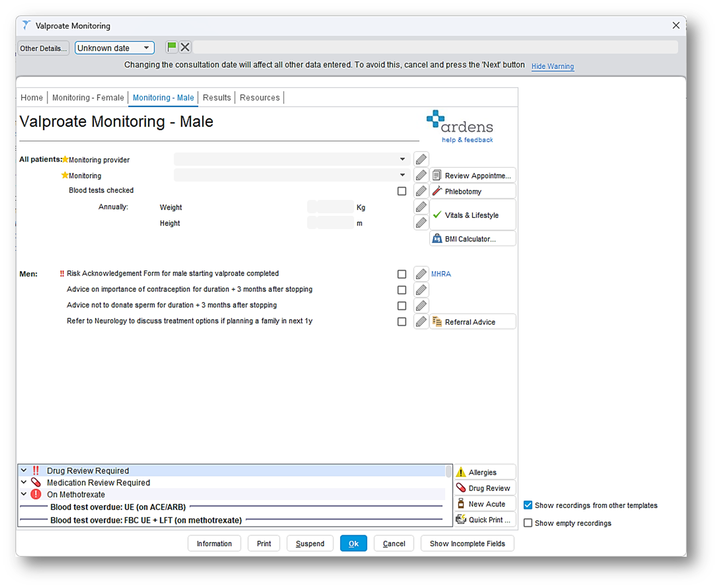Click pencil icon for Refer to Neurology row
This screenshot has width=718, height=588.
421,321
